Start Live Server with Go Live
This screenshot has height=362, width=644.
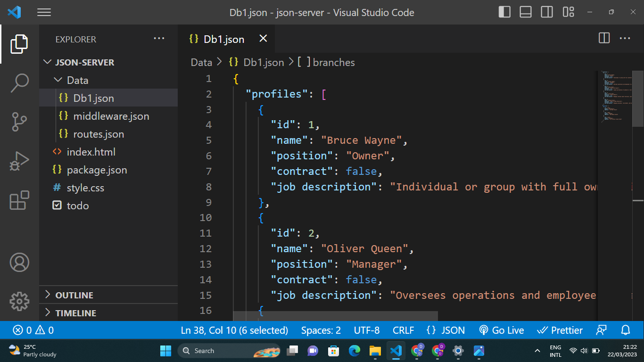[502, 330]
